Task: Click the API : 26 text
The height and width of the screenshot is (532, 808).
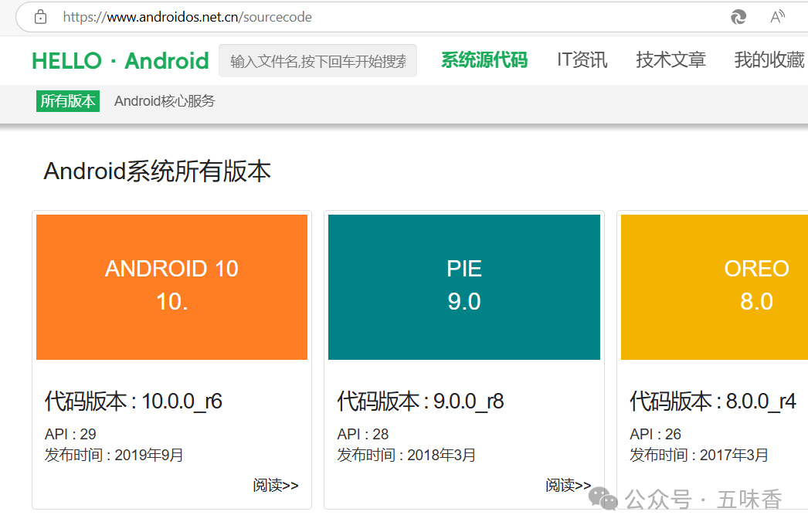Action: (656, 434)
